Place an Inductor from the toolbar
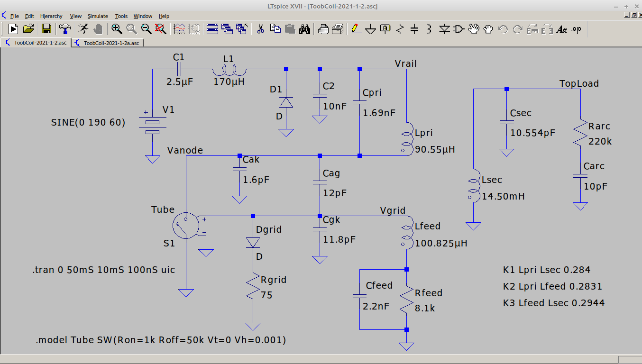Image resolution: width=642 pixels, height=364 pixels. [429, 29]
